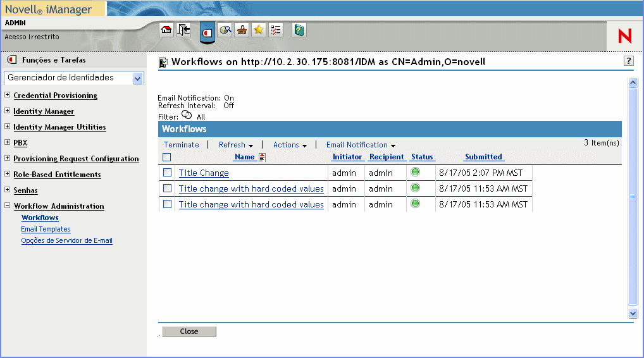Sort by the Submitted column header
The width and height of the screenshot is (644, 358).
[x=483, y=157]
